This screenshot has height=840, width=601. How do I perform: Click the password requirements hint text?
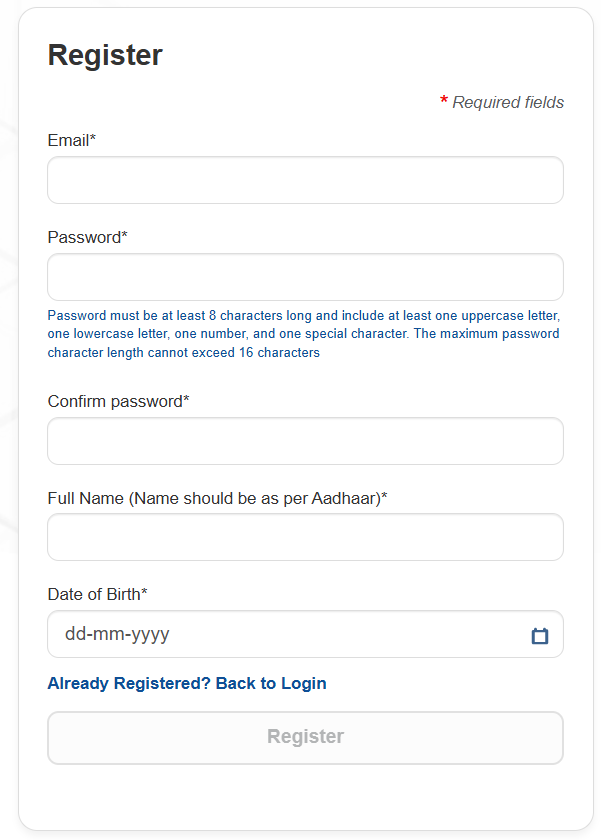click(x=304, y=334)
